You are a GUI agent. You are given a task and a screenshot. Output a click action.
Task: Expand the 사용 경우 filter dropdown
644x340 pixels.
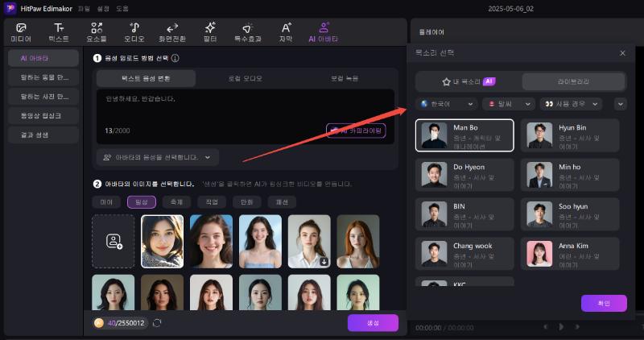pos(572,104)
